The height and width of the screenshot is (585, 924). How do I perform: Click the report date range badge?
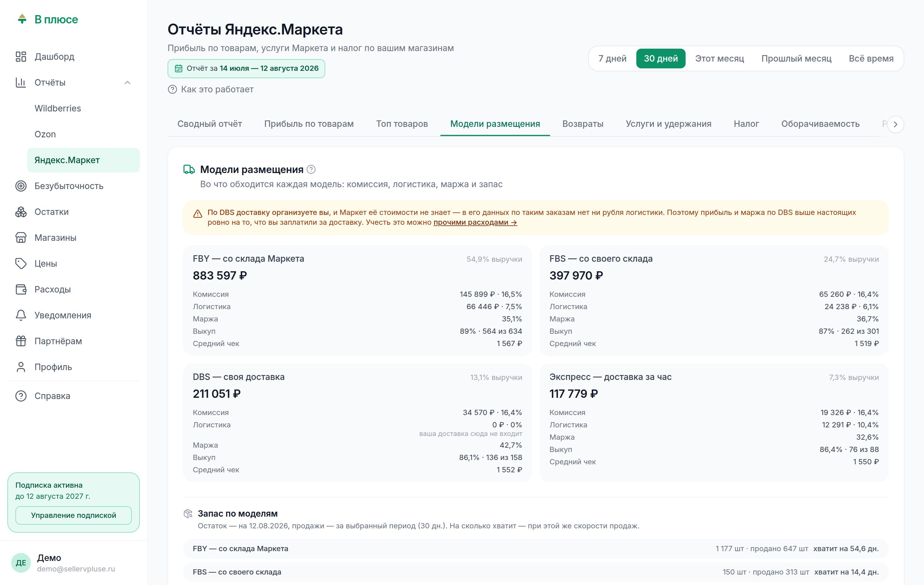pyautogui.click(x=246, y=69)
